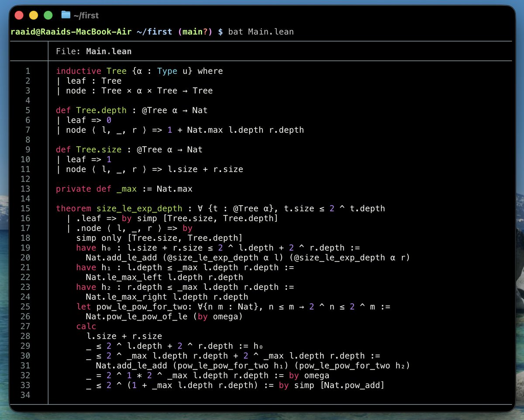Click line number 27 in gutter

[x=25, y=327]
